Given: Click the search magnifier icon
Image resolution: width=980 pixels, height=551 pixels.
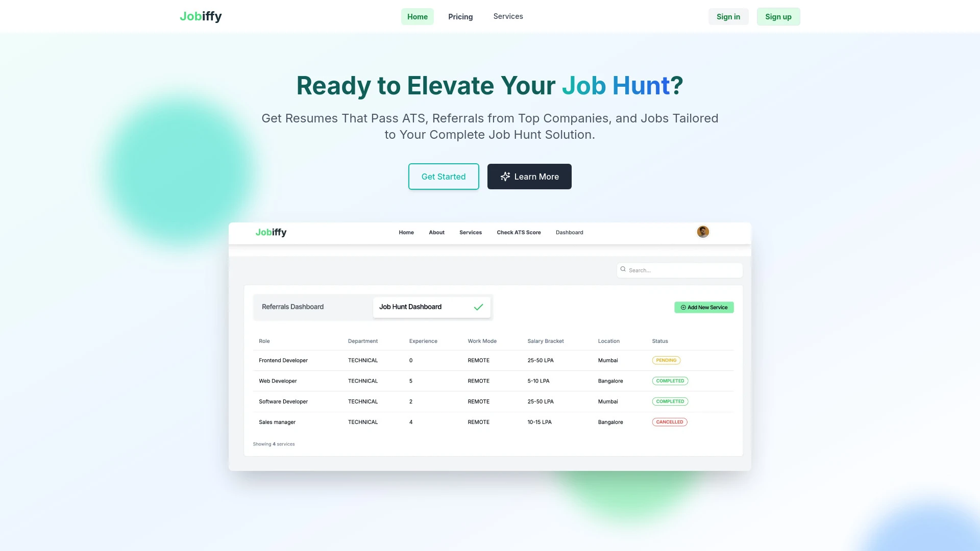Looking at the screenshot, I should (x=623, y=269).
